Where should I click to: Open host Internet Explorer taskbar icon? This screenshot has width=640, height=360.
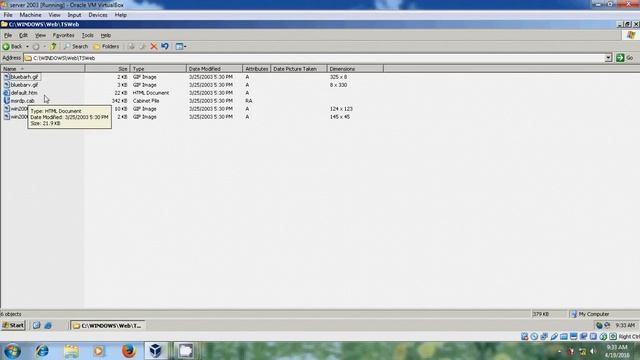click(42, 351)
